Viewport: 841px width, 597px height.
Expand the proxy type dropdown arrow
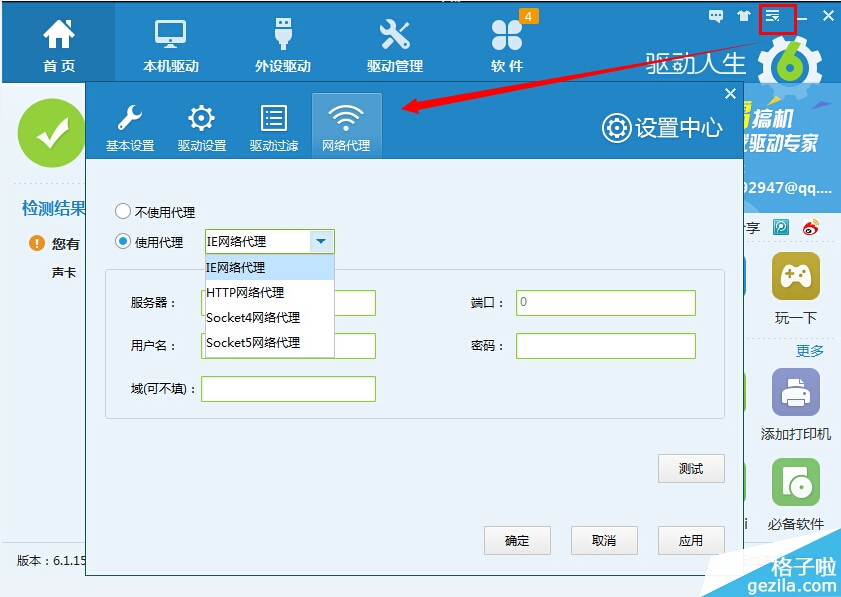[320, 242]
